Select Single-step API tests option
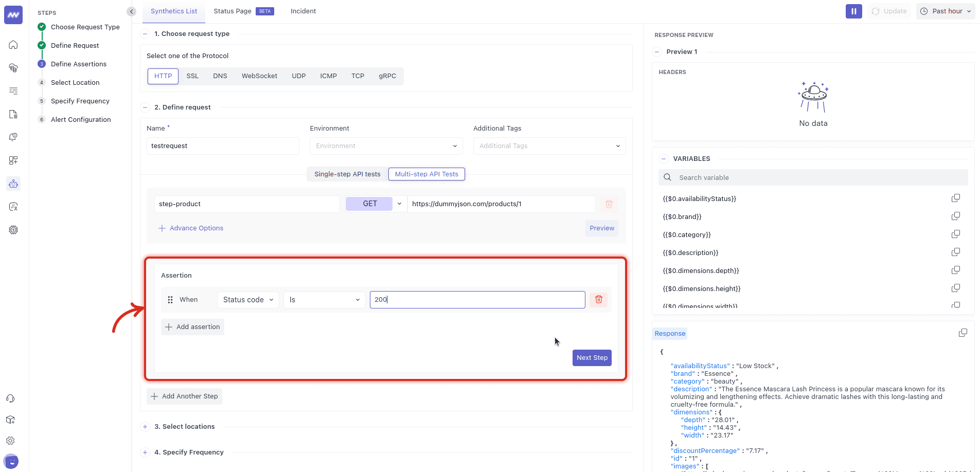Screen dimensions: 980x472 click(346, 174)
